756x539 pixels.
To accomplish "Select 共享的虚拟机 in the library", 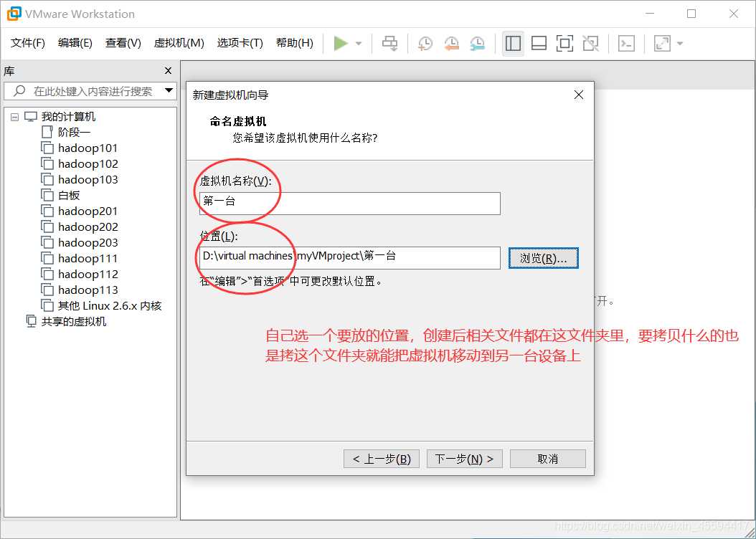I will pos(73,321).
